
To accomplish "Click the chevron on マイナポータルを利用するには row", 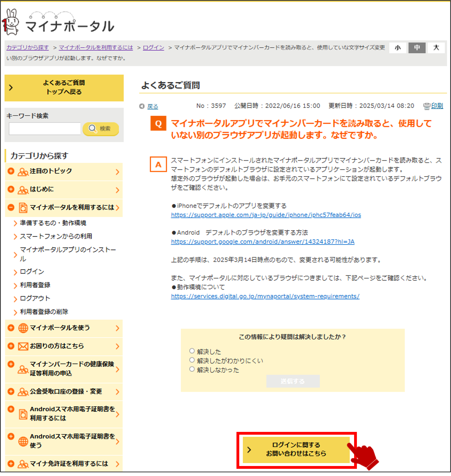I will (118, 208).
